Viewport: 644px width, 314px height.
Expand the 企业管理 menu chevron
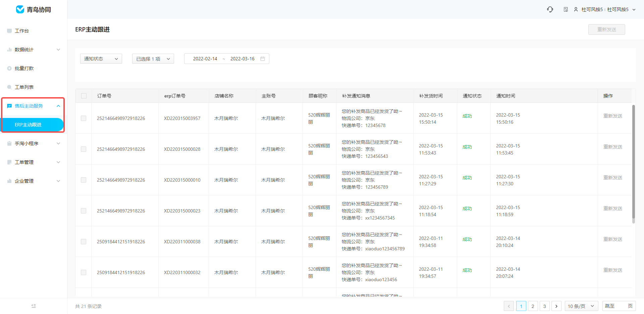(x=58, y=181)
